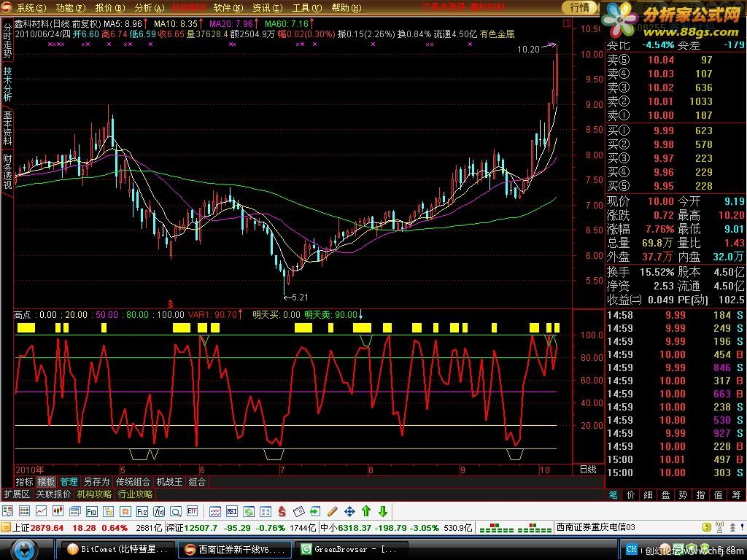Select the pencil drawing tool icon
Screen dimensions: 747x560
coord(333,511)
